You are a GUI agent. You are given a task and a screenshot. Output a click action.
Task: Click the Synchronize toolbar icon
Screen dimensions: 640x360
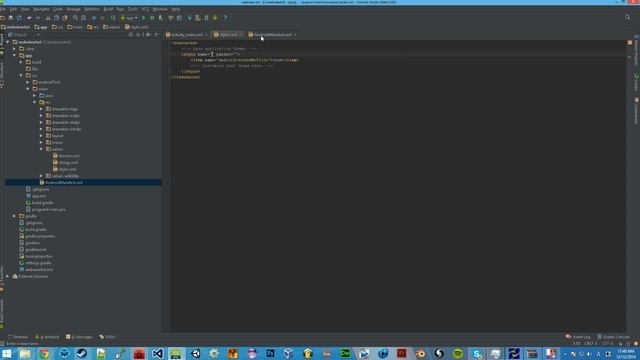pyautogui.click(x=19, y=18)
